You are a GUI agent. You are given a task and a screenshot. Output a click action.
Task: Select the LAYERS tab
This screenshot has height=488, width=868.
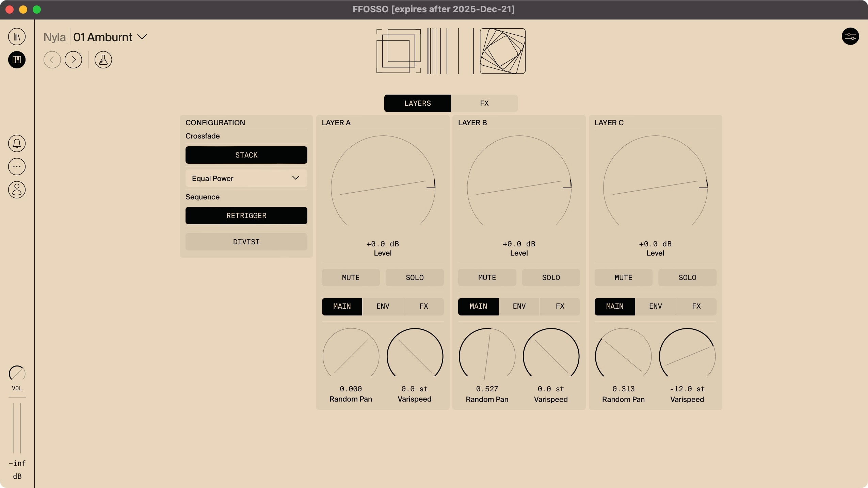pyautogui.click(x=417, y=103)
